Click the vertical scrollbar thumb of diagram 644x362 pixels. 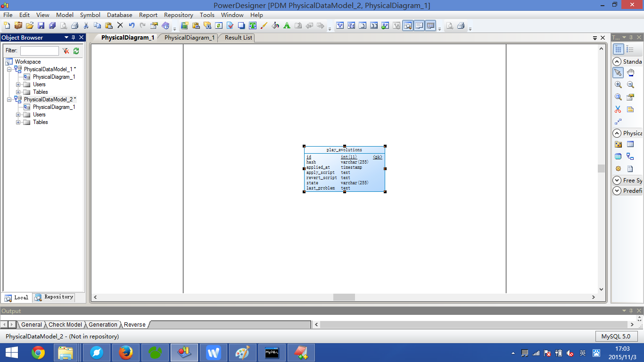(601, 168)
